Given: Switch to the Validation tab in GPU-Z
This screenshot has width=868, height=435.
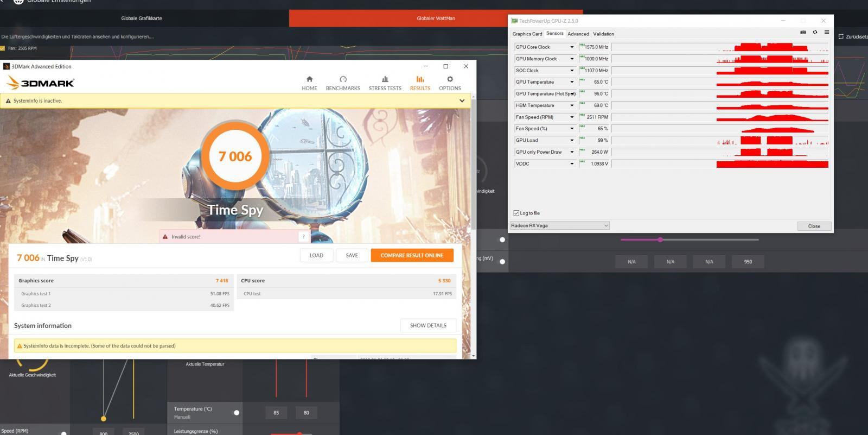Looking at the screenshot, I should coord(603,34).
